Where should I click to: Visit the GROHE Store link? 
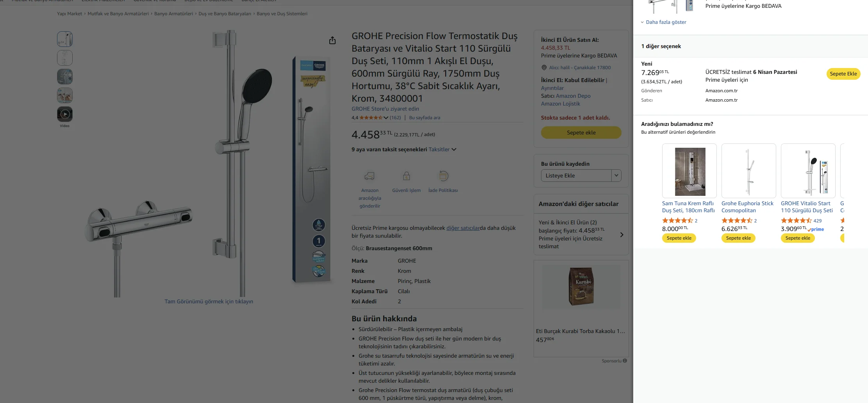(385, 109)
